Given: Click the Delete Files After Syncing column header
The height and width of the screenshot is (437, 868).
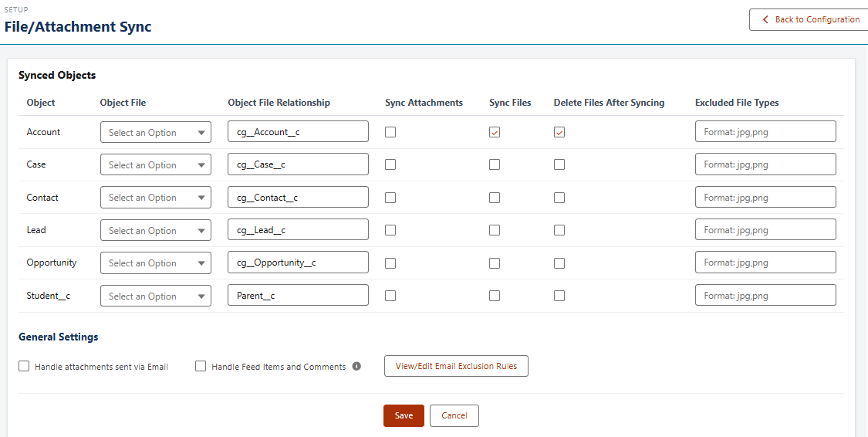Looking at the screenshot, I should 609,103.
